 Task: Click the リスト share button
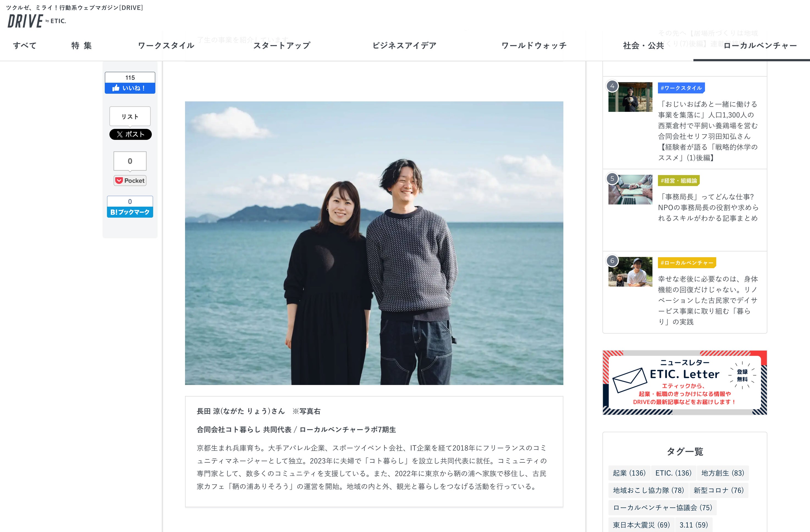(x=130, y=116)
